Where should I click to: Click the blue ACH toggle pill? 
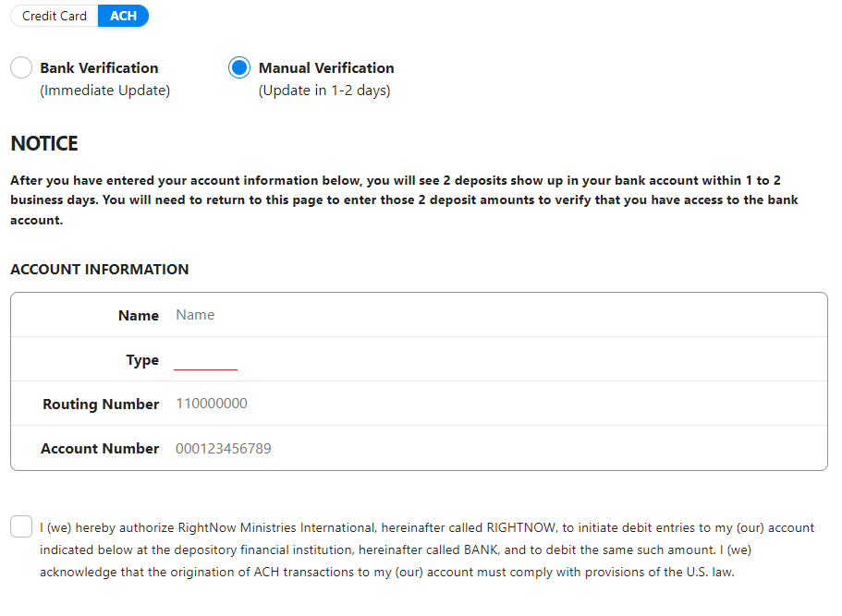[123, 16]
